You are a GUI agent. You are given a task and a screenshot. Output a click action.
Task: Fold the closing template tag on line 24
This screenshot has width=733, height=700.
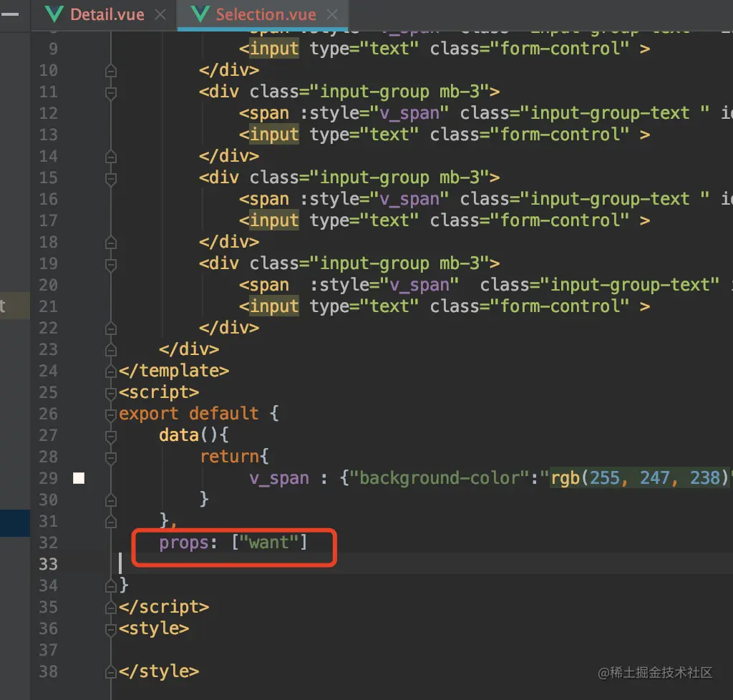point(111,371)
